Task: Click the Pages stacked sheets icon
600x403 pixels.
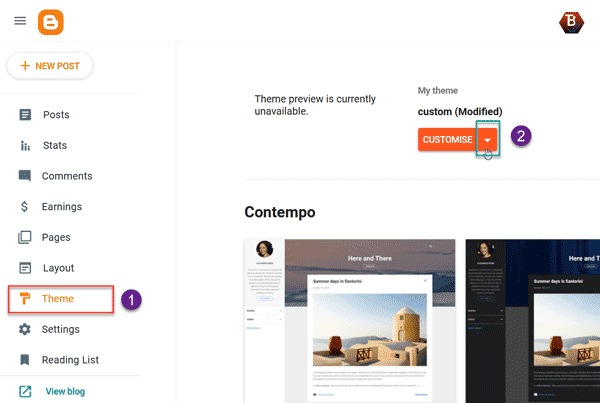Action: [x=25, y=237]
